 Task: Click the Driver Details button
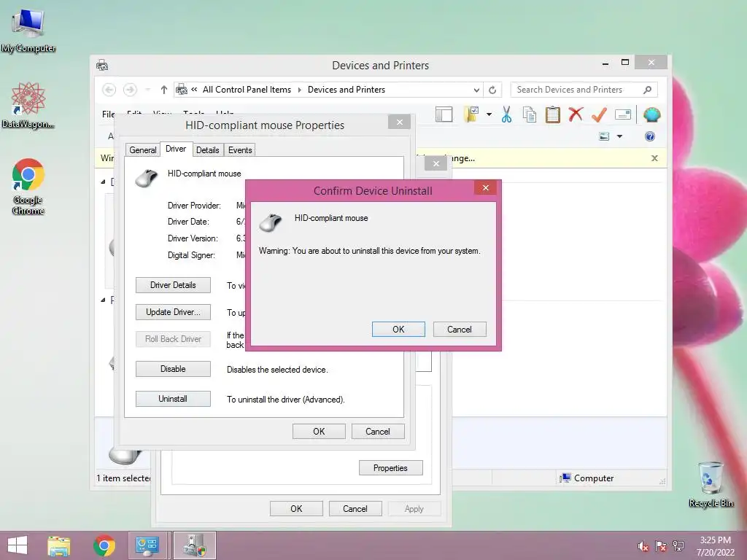coord(173,285)
